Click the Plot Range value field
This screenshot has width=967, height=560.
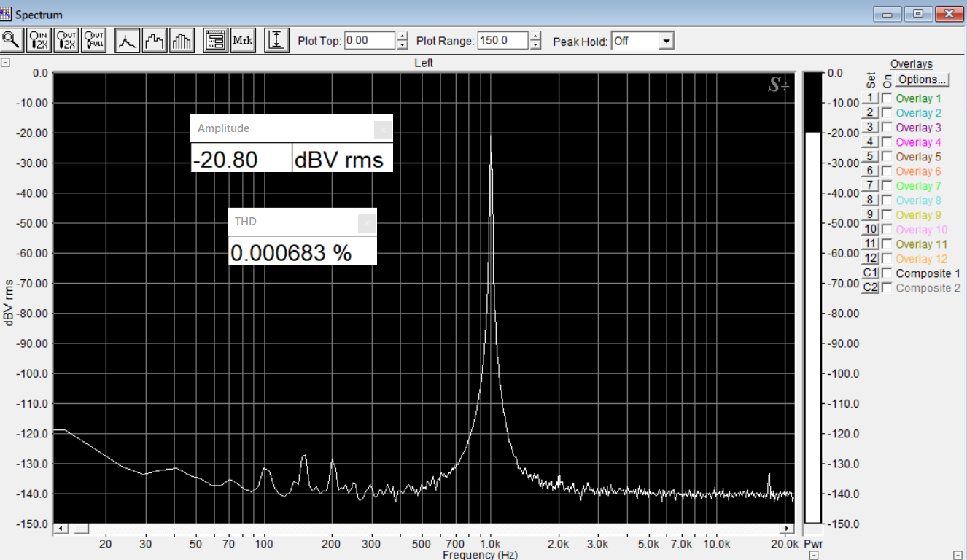(x=503, y=41)
